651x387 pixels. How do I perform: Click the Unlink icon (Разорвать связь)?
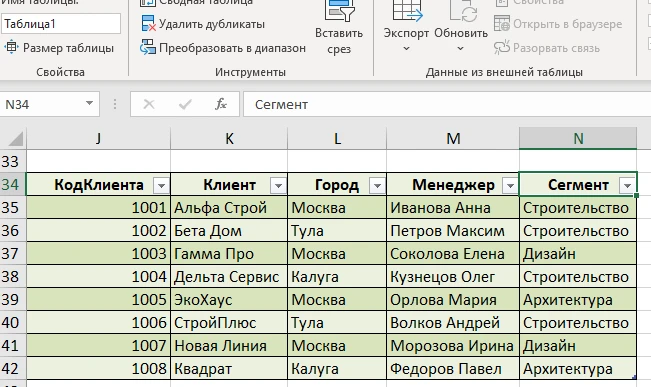tap(502, 48)
